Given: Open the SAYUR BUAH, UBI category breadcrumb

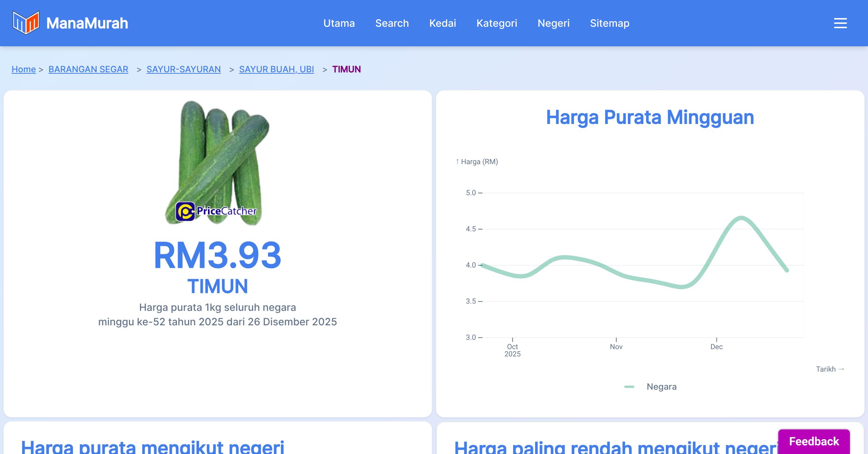Looking at the screenshot, I should click(276, 69).
